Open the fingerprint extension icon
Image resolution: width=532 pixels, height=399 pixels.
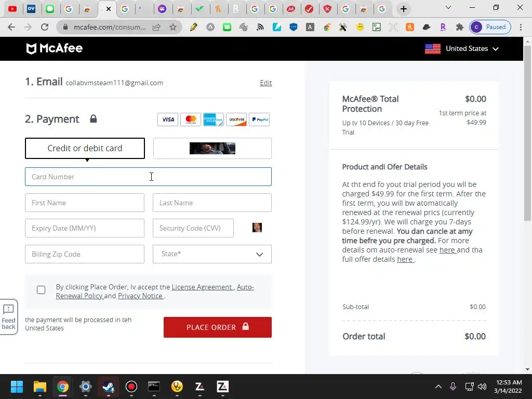click(243, 27)
